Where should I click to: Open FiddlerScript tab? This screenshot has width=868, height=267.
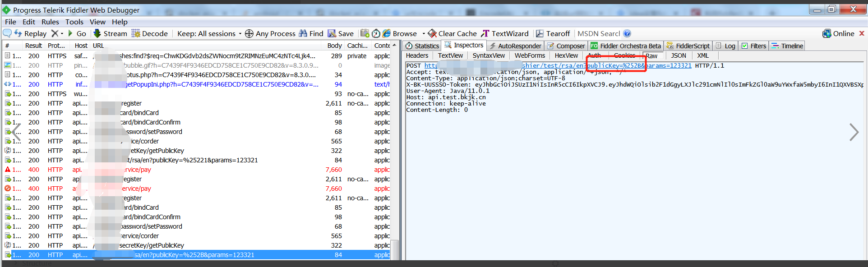688,46
